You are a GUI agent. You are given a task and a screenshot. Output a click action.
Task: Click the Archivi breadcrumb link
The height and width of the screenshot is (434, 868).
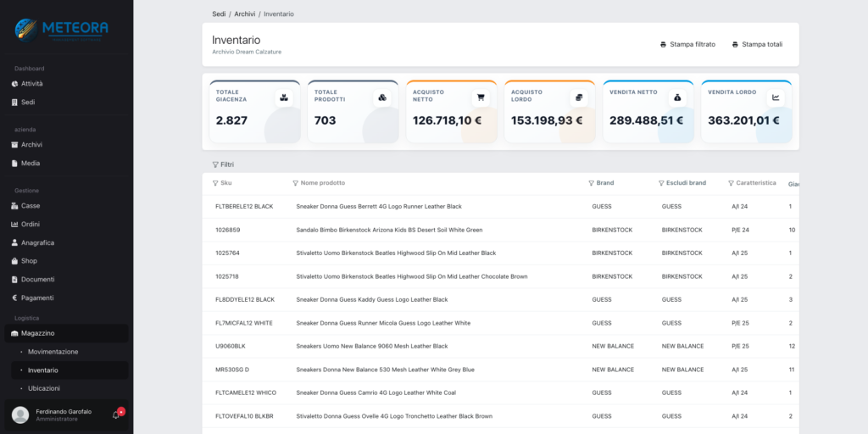tap(245, 14)
